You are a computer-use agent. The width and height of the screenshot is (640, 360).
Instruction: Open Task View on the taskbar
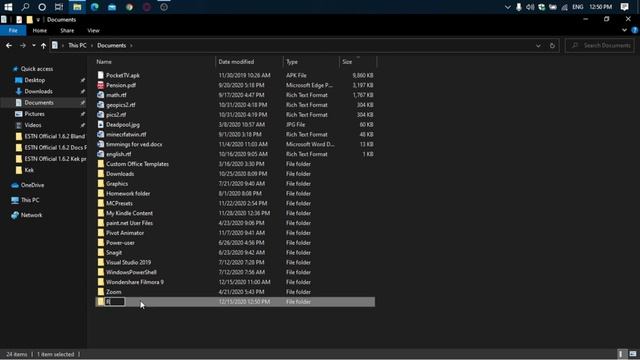coord(59,7)
